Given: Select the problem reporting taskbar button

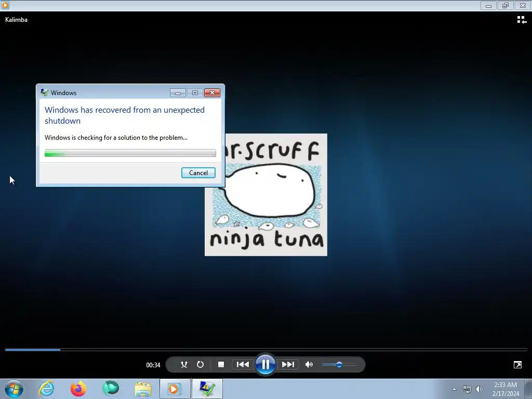Looking at the screenshot, I should click(x=207, y=389).
